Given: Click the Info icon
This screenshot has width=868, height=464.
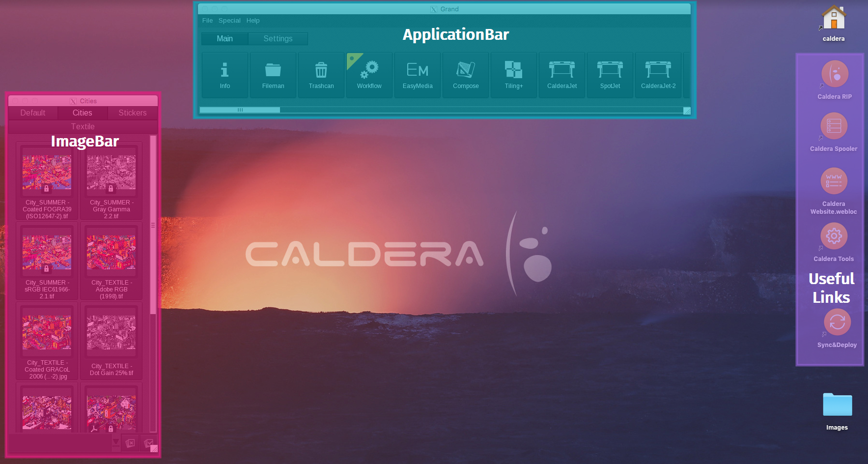Looking at the screenshot, I should click(x=224, y=75).
